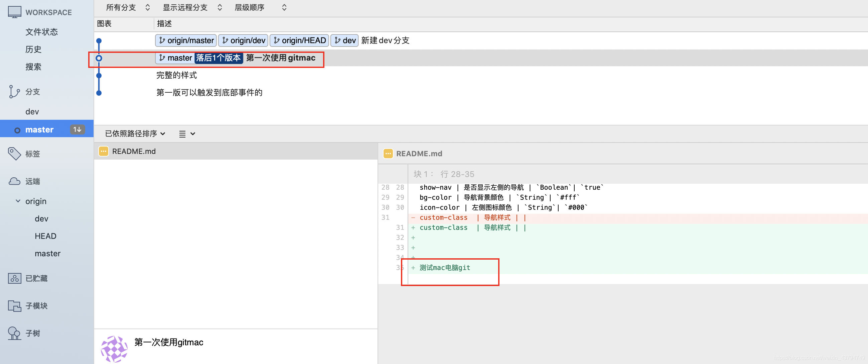Click the branch icon beside 分支
The width and height of the screenshot is (868, 364).
[14, 92]
